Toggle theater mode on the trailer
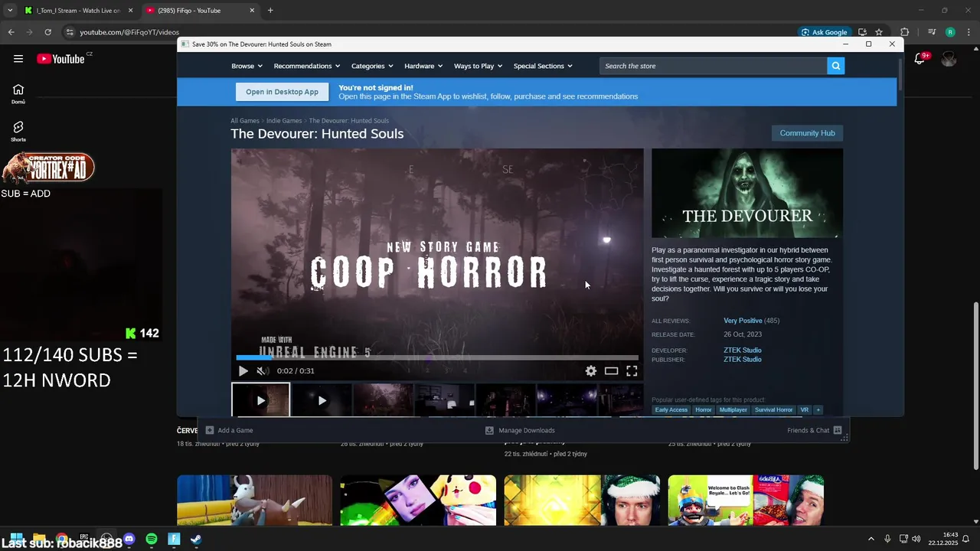 pyautogui.click(x=611, y=371)
